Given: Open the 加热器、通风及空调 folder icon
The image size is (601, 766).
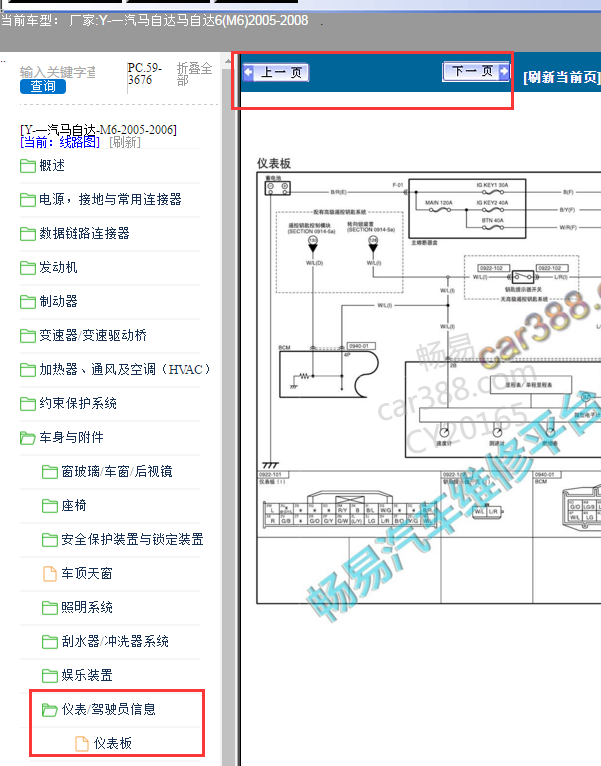Looking at the screenshot, I should [28, 370].
